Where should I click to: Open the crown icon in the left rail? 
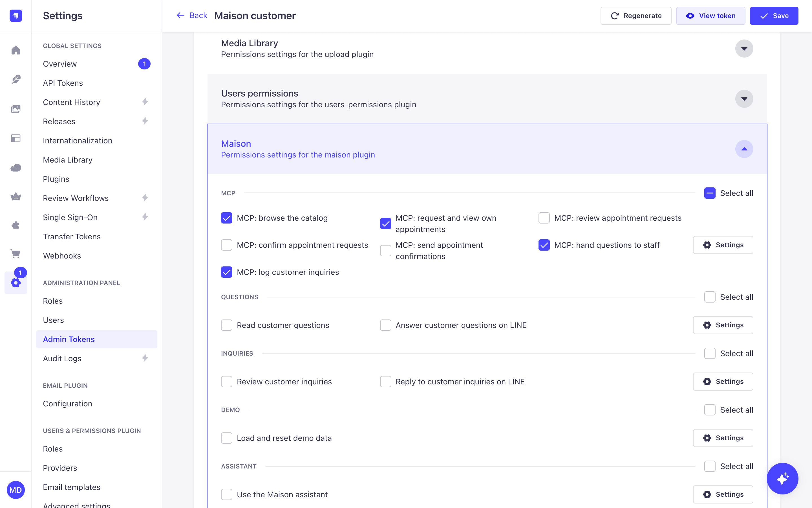[x=16, y=196]
